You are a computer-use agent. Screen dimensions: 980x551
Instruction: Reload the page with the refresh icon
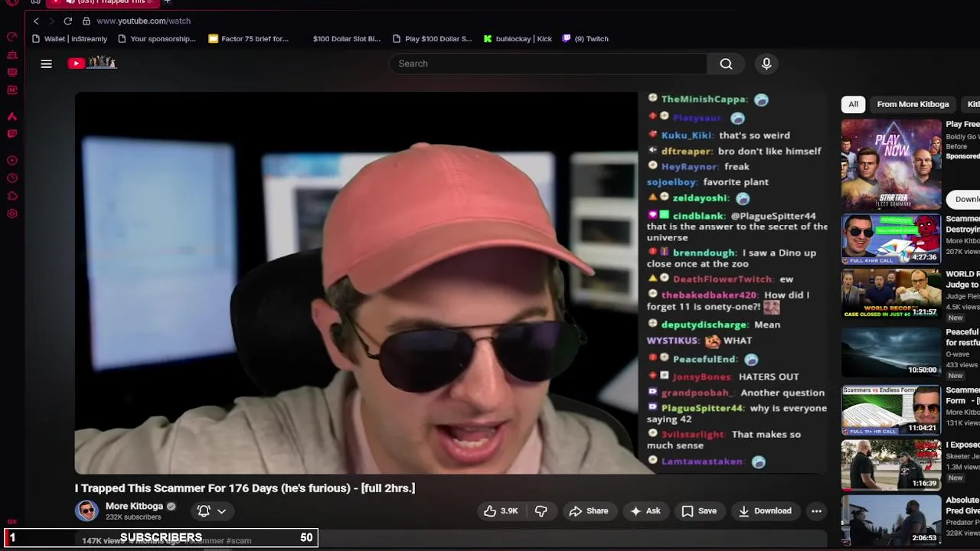coord(68,21)
